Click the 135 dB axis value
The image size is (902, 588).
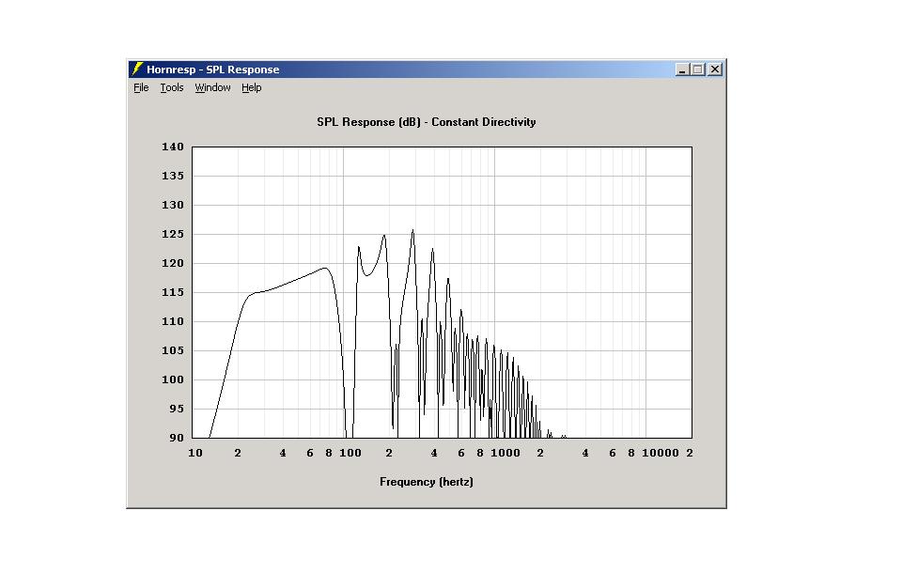pyautogui.click(x=173, y=176)
